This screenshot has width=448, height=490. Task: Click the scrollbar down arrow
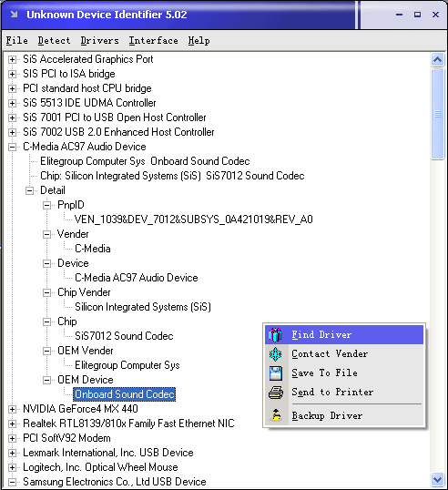[437, 479]
